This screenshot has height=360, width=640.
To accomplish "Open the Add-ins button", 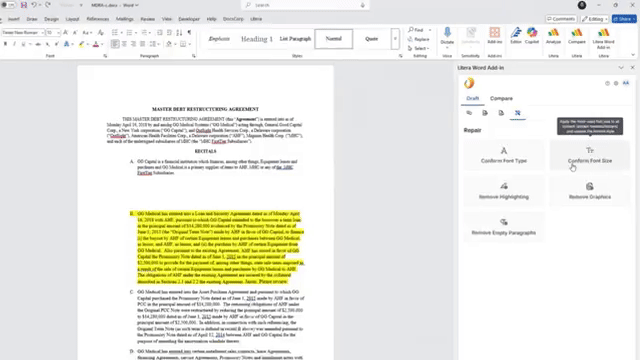I will [x=495, y=36].
